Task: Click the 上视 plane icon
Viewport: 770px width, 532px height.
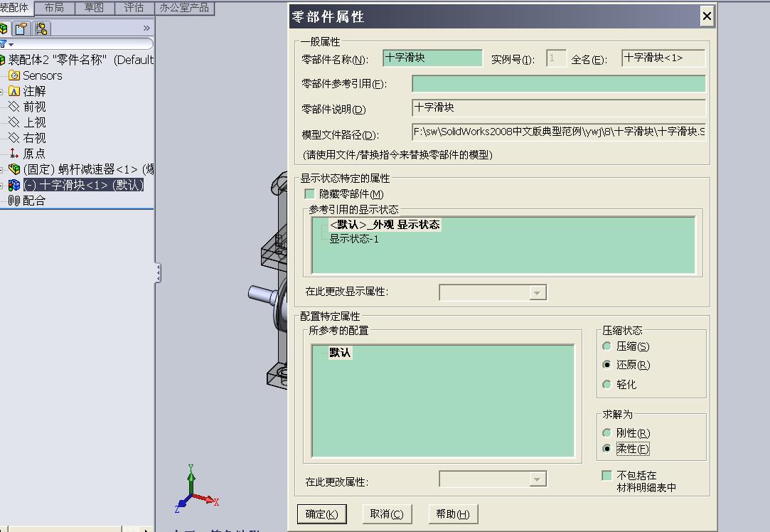Action: pos(14,122)
